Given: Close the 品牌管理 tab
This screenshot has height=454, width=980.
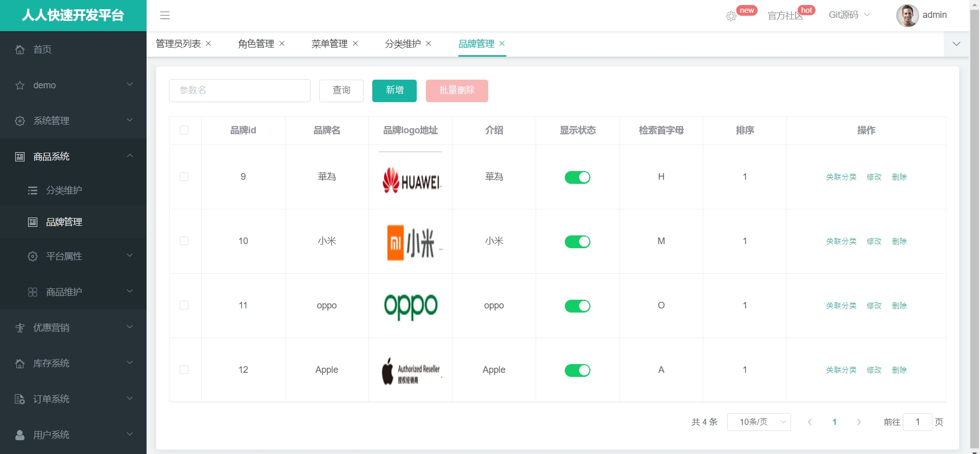Looking at the screenshot, I should (502, 43).
